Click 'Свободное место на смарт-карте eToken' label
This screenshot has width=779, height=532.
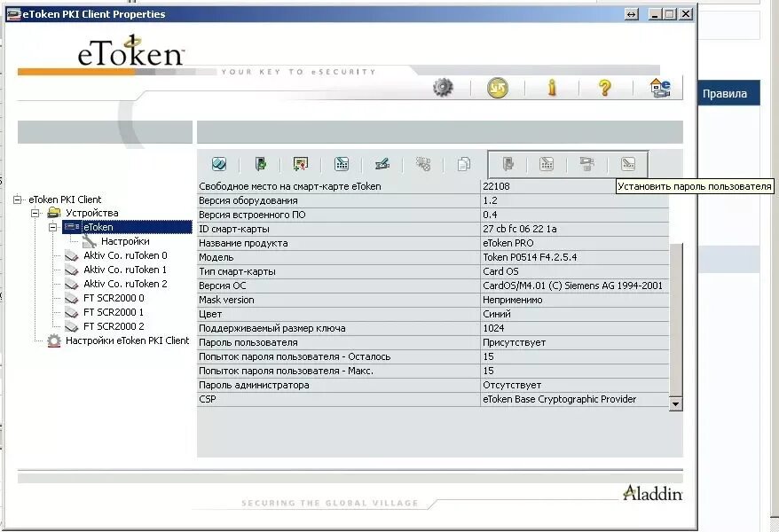coord(289,186)
